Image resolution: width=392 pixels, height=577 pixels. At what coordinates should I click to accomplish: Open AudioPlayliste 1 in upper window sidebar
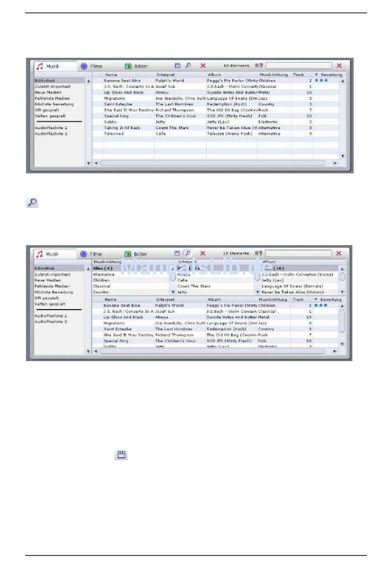51,128
